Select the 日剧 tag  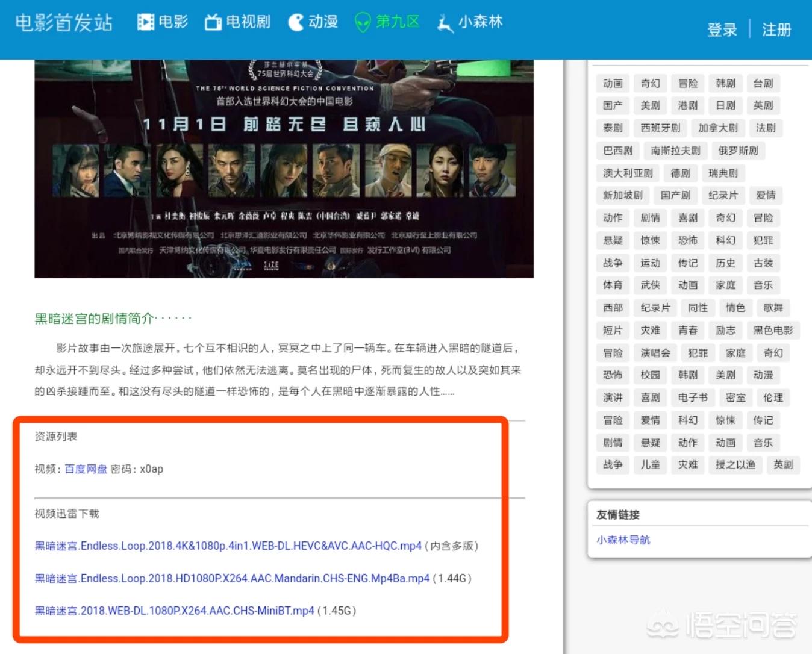point(725,105)
